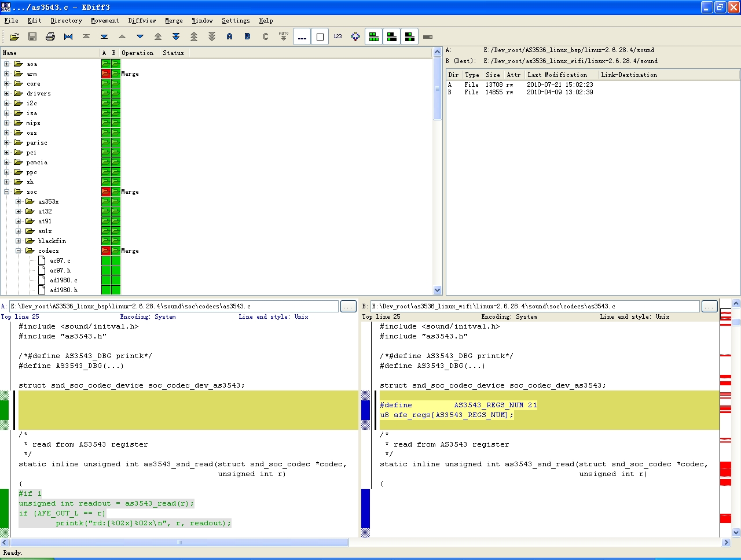
Task: Select lines from A toolbar button
Action: tap(230, 36)
